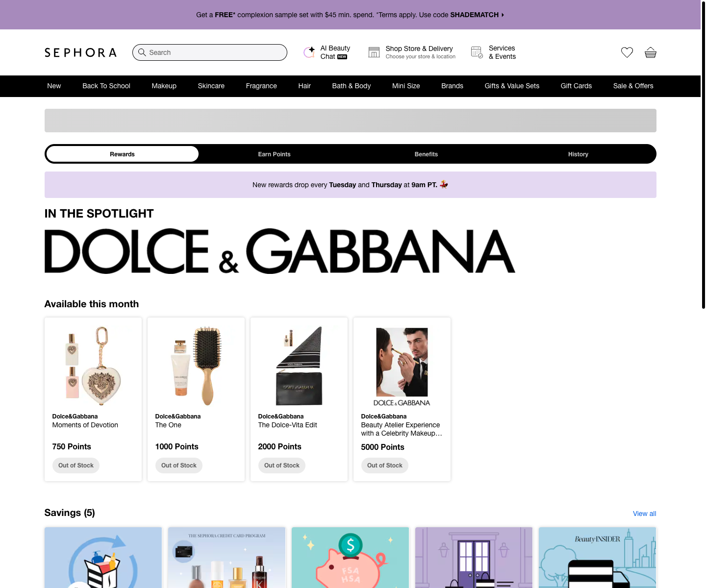
Task: Click the AI Beauty Chat sparkle icon
Action: 309,52
